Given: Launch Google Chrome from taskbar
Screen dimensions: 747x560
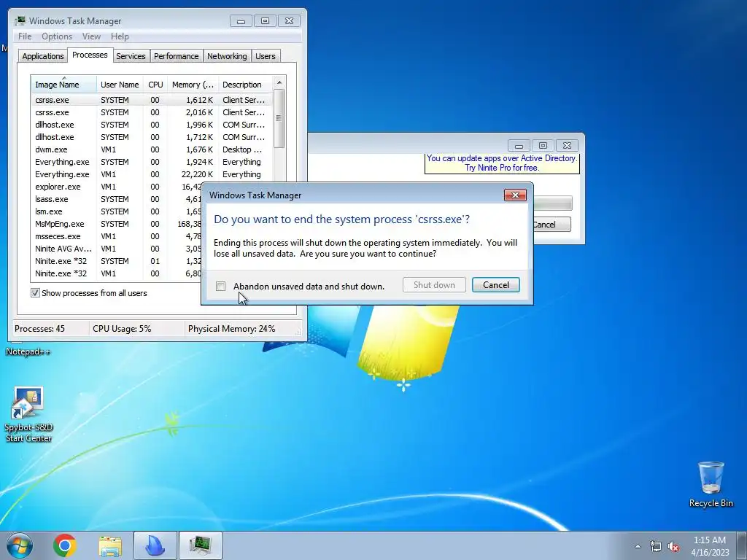Looking at the screenshot, I should click(x=65, y=545).
